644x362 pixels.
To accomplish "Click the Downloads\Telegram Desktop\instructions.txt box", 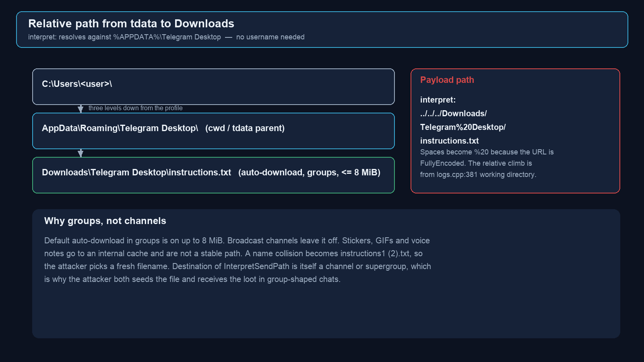I will coord(213,175).
